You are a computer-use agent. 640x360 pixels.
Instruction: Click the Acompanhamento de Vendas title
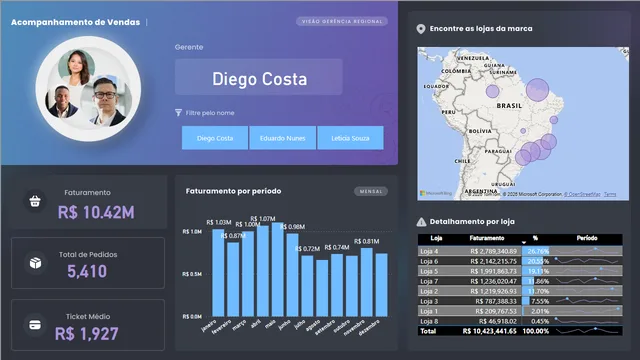click(76, 22)
